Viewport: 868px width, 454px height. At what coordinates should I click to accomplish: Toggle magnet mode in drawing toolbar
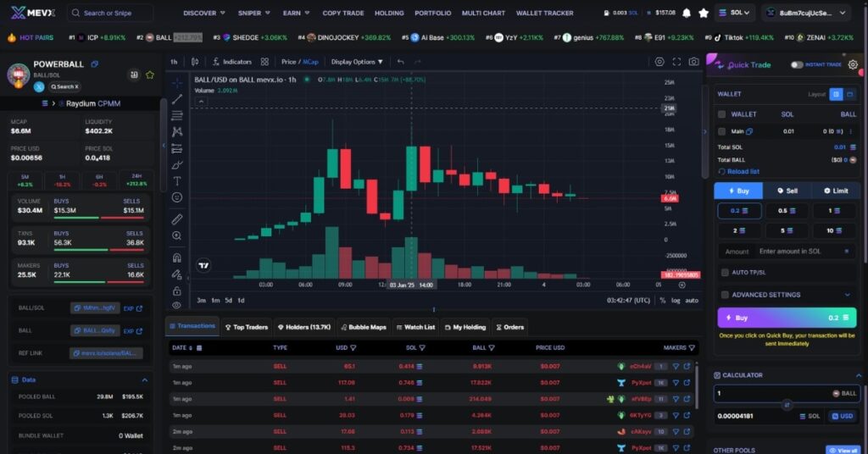click(x=176, y=257)
